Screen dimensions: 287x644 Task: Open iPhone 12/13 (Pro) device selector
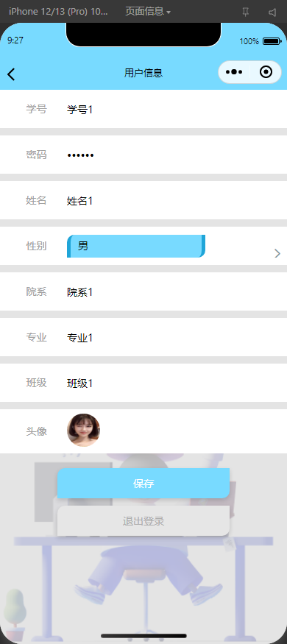pos(58,12)
